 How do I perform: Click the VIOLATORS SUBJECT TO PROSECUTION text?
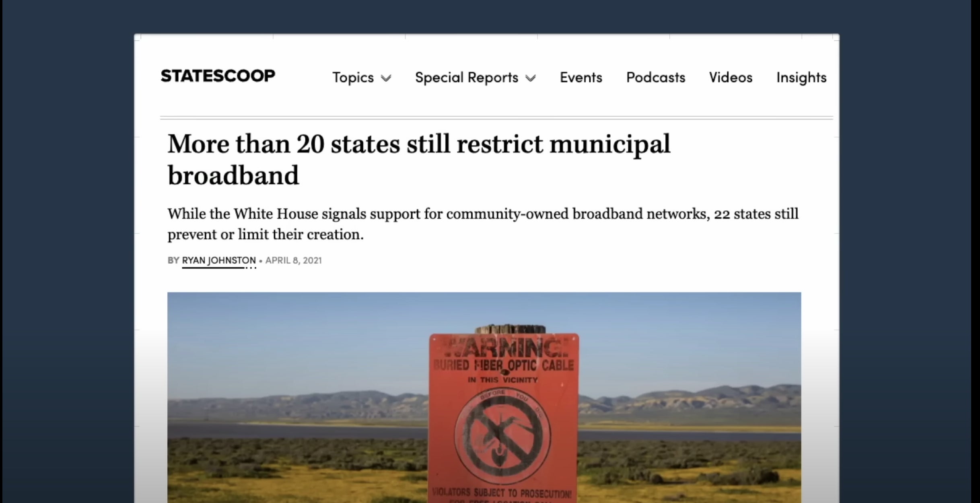[502, 493]
